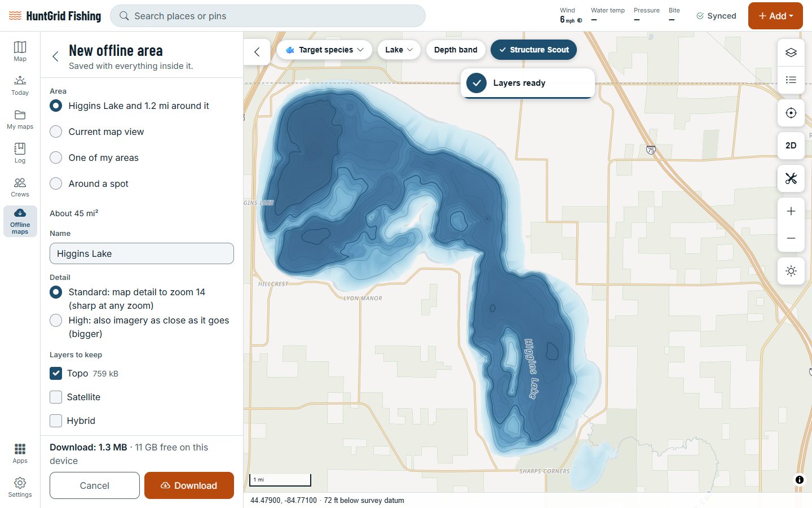Open the Crews section
The width and height of the screenshot is (812, 508).
pos(20,187)
